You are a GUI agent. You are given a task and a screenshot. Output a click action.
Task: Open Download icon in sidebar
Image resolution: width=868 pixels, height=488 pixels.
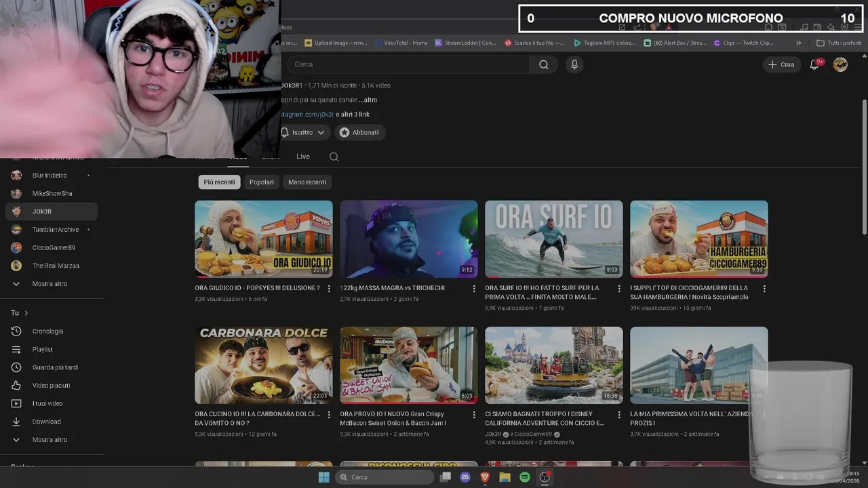[17, 422]
